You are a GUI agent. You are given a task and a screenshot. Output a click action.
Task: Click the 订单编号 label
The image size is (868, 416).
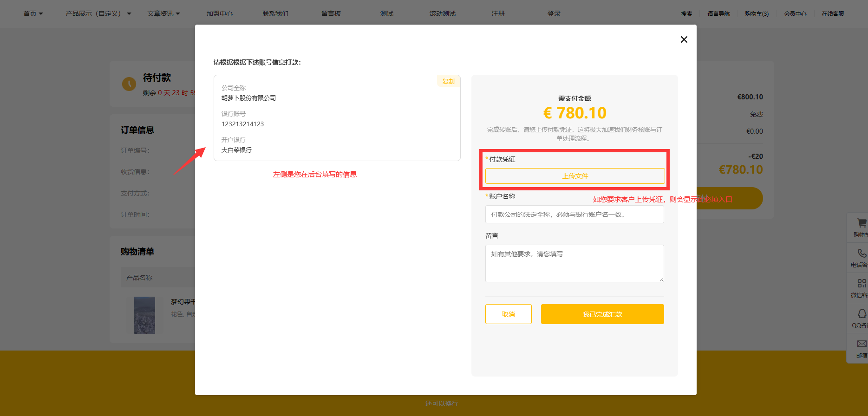(135, 150)
